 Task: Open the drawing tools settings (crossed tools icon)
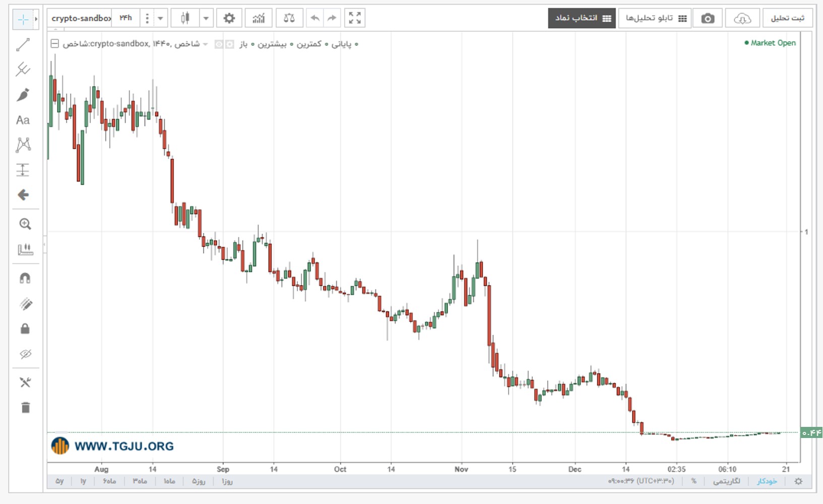[x=25, y=383]
